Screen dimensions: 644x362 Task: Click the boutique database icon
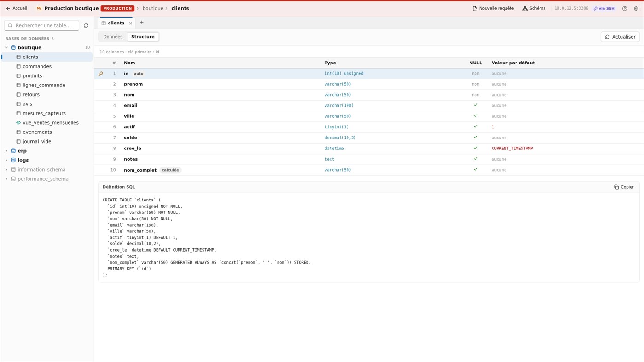(x=13, y=48)
